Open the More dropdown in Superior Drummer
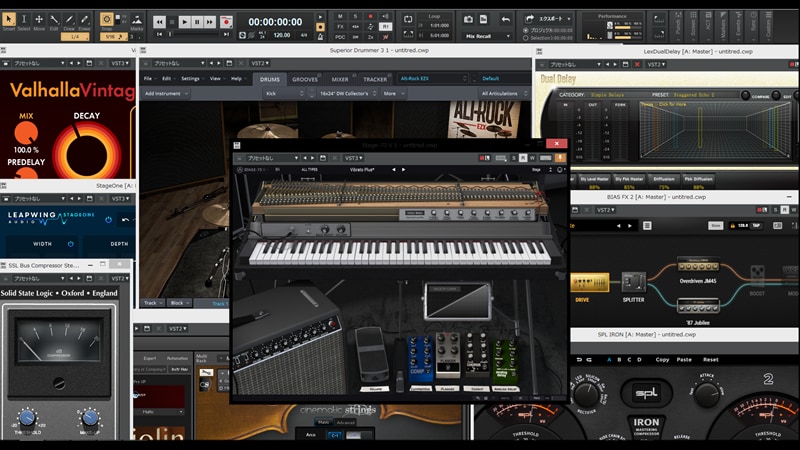The image size is (800, 450). [394, 93]
